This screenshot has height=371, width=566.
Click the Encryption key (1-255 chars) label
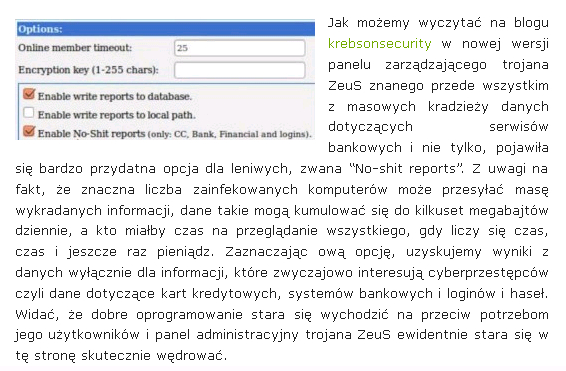coord(88,70)
